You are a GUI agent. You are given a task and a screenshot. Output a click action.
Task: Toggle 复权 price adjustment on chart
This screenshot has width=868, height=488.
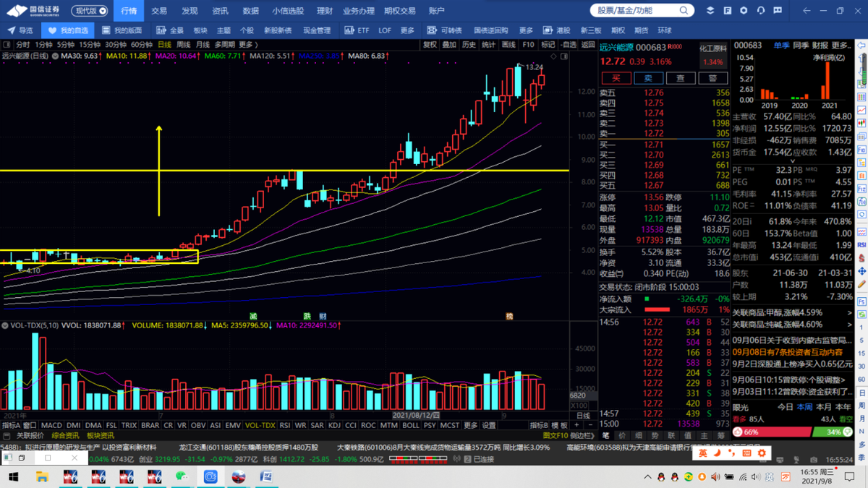(430, 45)
